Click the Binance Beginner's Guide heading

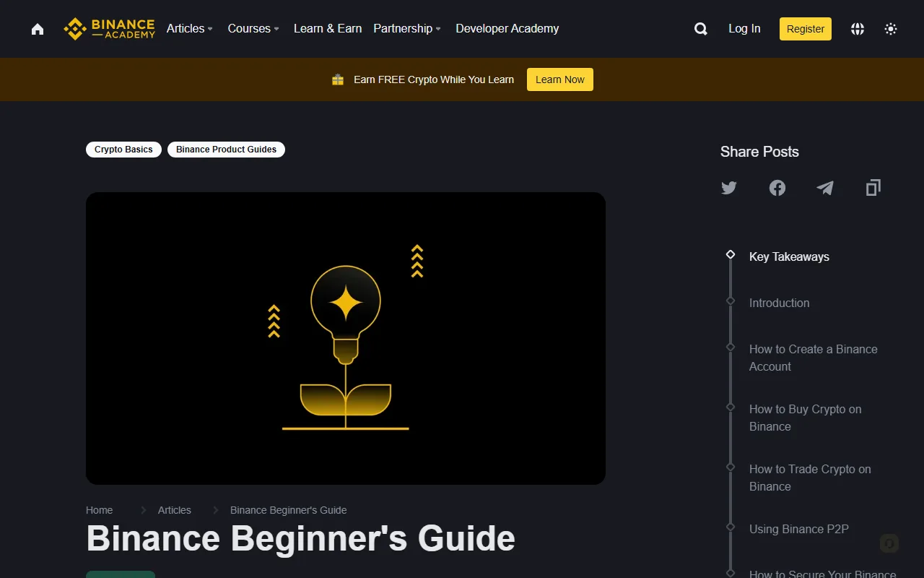tap(301, 539)
